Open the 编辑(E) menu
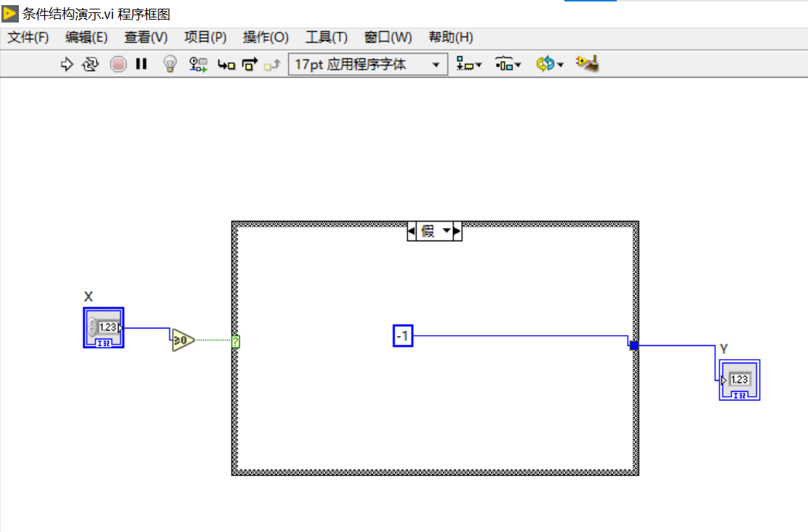808x532 pixels. [x=86, y=38]
